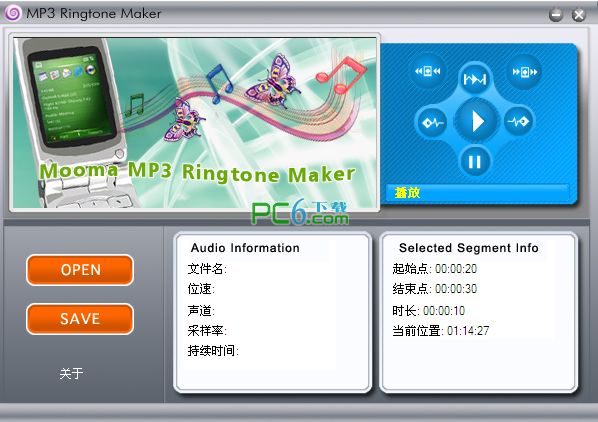
Task: Click the MP3 Ringtone Maker title text
Action: coord(94,13)
